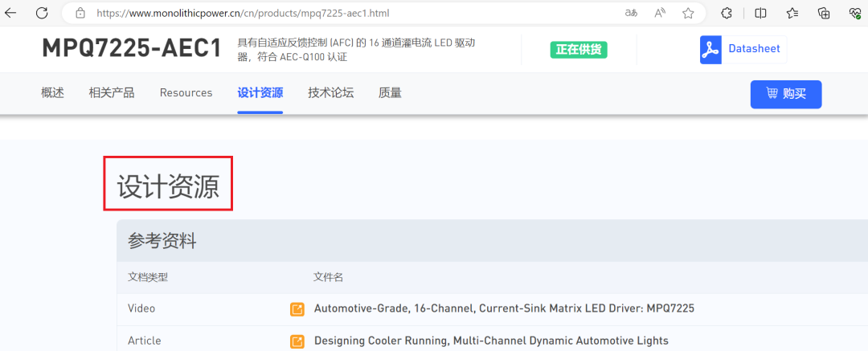
Task: Click the MPQ7225-AEC1 product title
Action: coord(132,49)
